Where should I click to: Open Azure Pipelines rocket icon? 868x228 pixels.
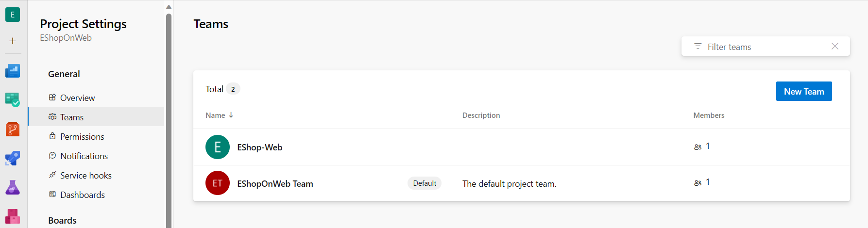[13, 158]
